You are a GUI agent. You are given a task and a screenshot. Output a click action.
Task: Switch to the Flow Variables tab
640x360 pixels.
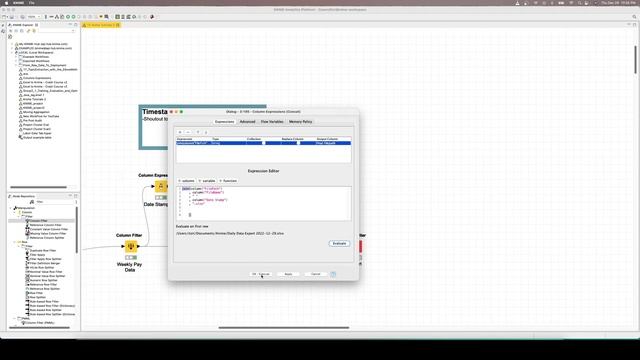pyautogui.click(x=272, y=122)
